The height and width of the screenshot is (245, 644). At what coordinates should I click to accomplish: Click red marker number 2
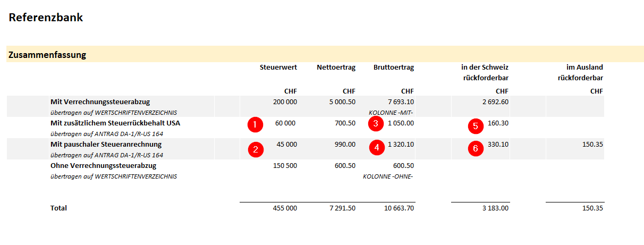(256, 149)
